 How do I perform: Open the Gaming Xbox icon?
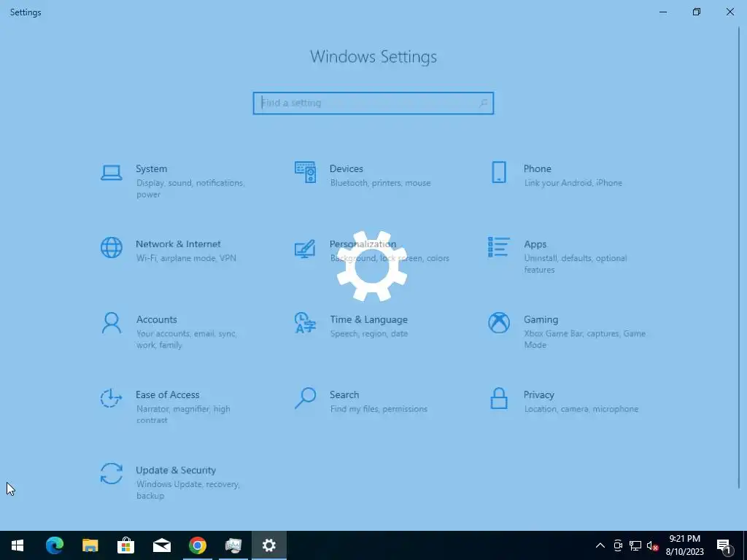(499, 323)
